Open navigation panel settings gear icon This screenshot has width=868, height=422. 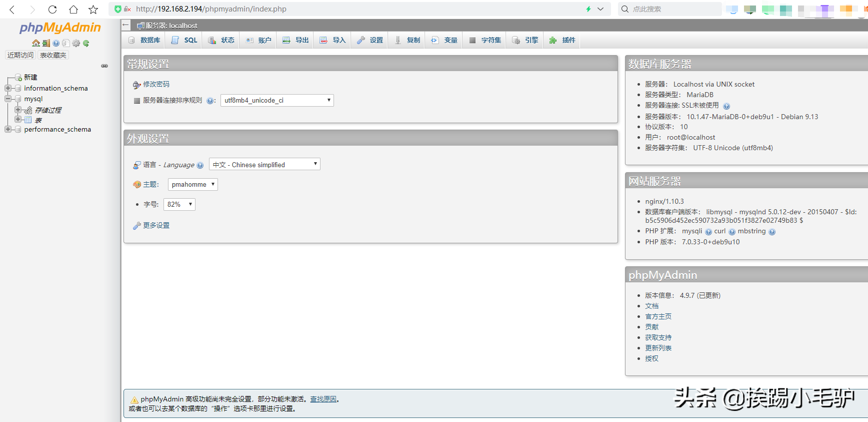[x=76, y=43]
